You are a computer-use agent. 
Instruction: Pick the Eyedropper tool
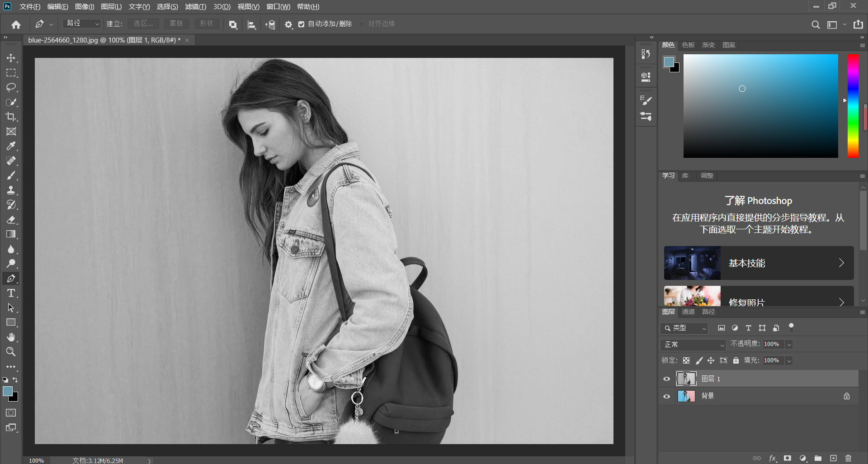point(11,146)
